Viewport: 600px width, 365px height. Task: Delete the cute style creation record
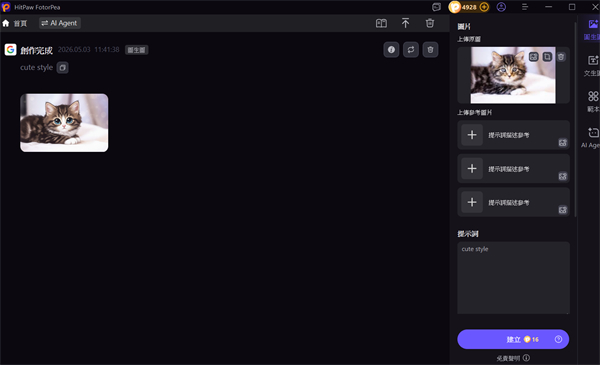click(x=430, y=50)
